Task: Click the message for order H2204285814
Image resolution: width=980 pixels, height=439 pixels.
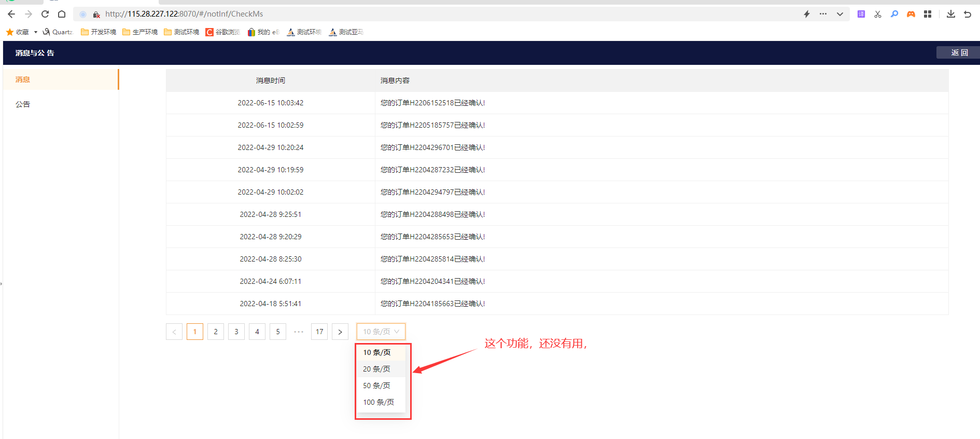Action: coord(433,259)
